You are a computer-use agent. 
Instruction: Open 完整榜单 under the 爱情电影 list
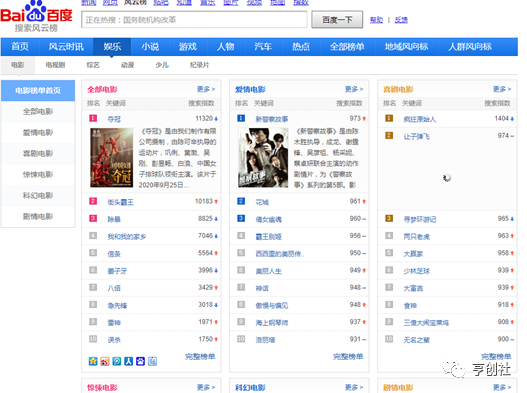pos(348,357)
